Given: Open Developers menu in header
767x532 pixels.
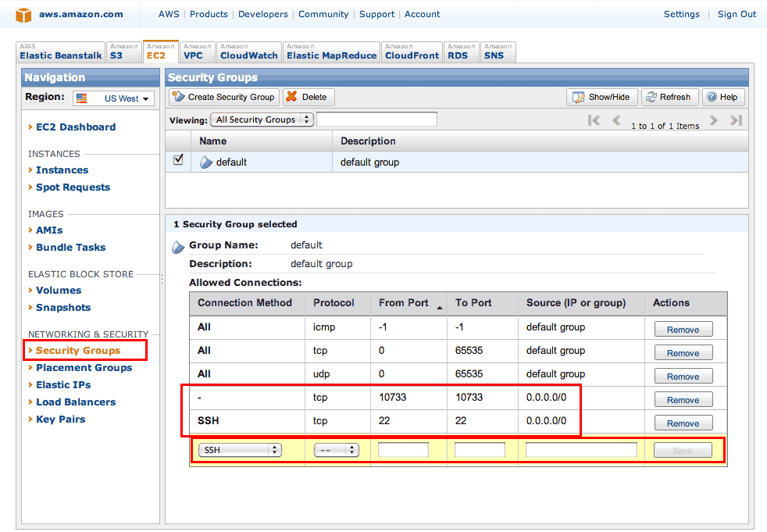Looking at the screenshot, I should click(263, 14).
